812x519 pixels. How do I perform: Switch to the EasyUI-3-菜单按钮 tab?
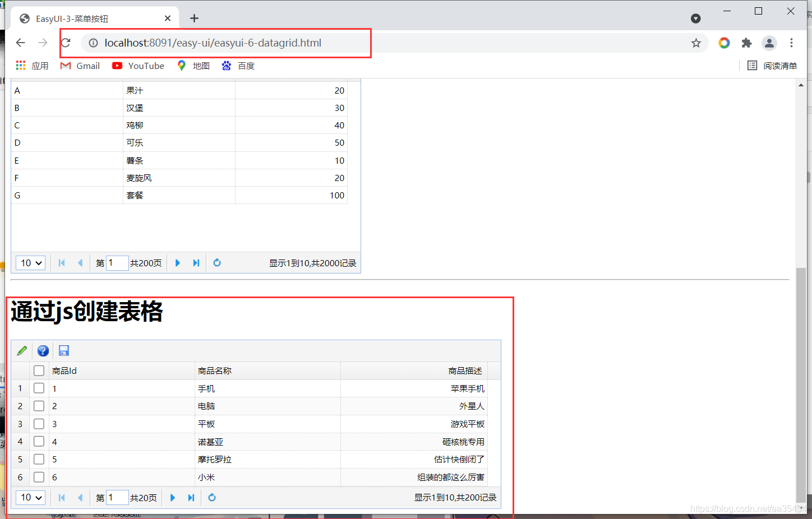click(95, 18)
